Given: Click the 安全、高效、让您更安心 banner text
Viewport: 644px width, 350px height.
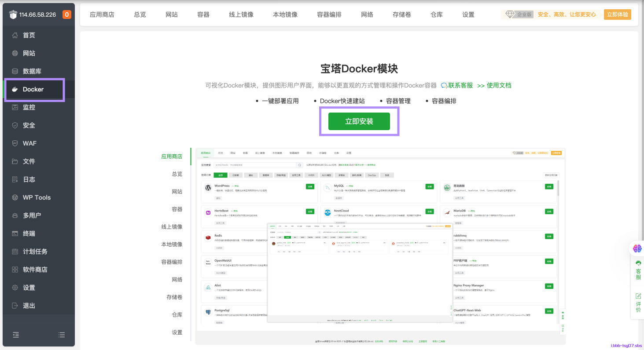Looking at the screenshot, I should (x=567, y=15).
